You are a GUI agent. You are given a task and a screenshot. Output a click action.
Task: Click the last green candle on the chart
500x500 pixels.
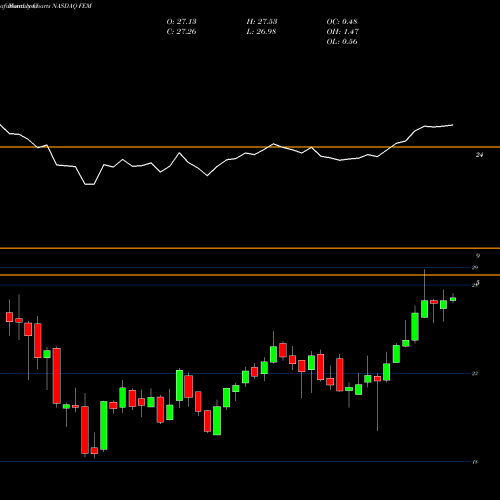click(453, 299)
